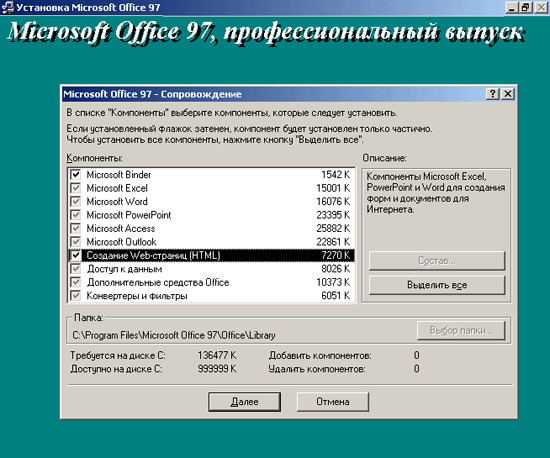Click the greyed Выбор папки... button
This screenshot has height=458, width=550.
461,330
